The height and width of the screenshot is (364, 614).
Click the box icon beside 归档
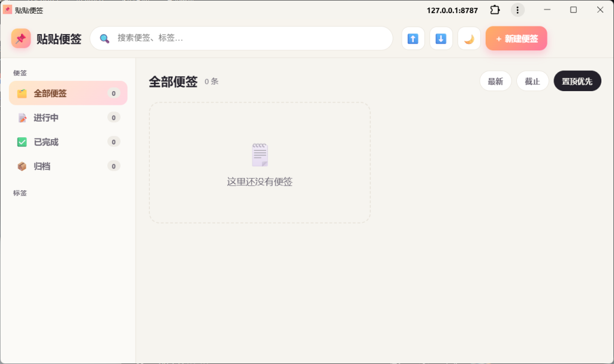point(22,166)
